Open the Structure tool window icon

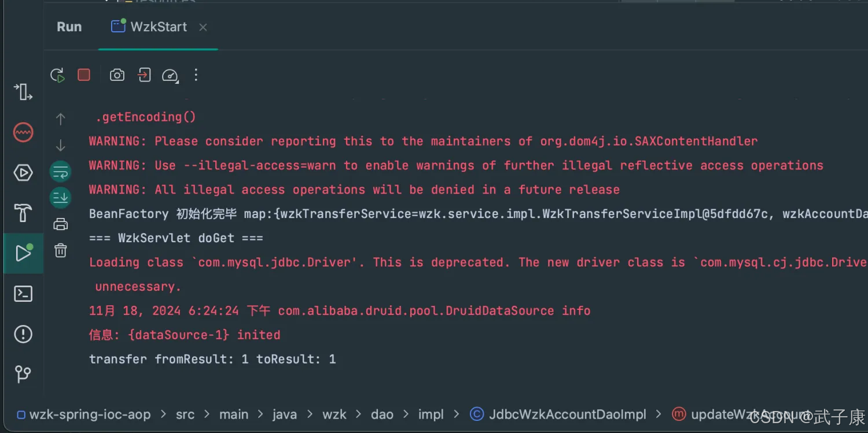pyautogui.click(x=23, y=92)
